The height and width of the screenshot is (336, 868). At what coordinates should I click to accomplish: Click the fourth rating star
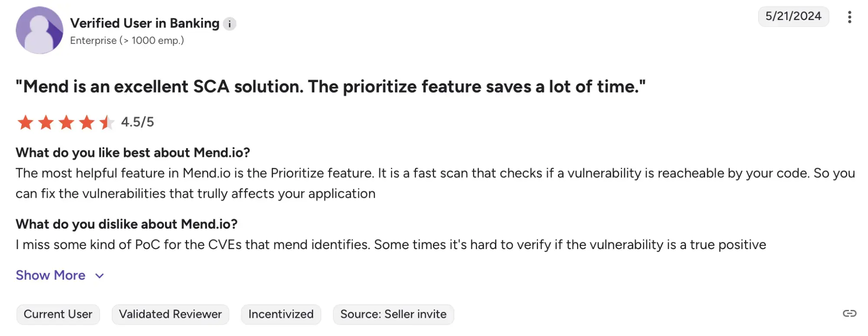tap(87, 123)
